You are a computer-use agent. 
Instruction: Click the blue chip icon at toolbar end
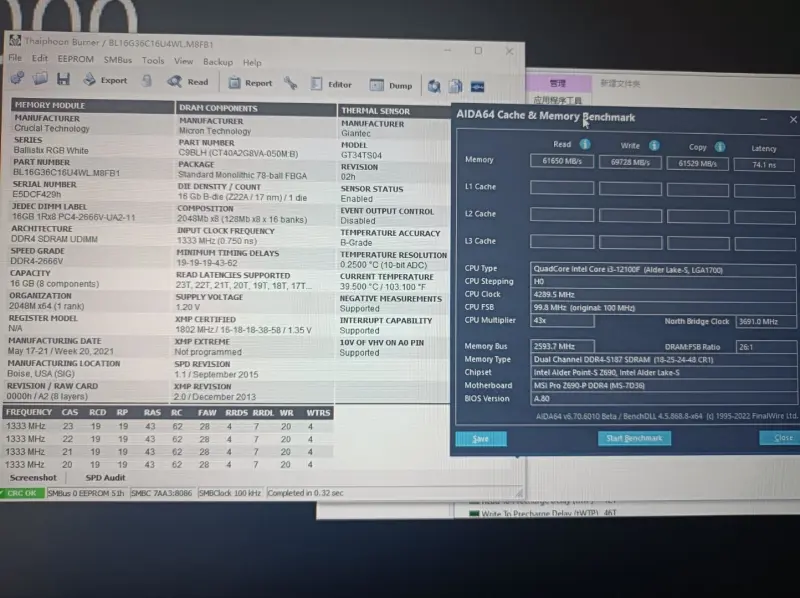(478, 87)
